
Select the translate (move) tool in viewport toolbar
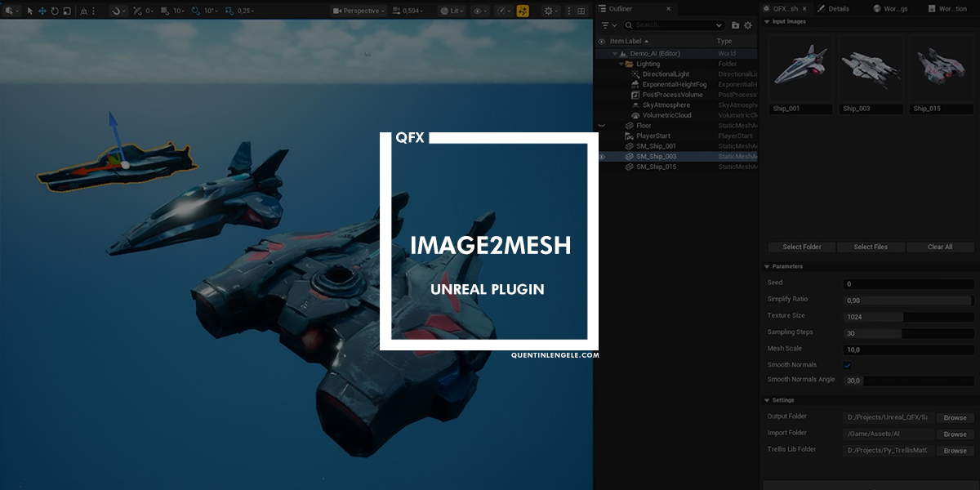coord(42,11)
